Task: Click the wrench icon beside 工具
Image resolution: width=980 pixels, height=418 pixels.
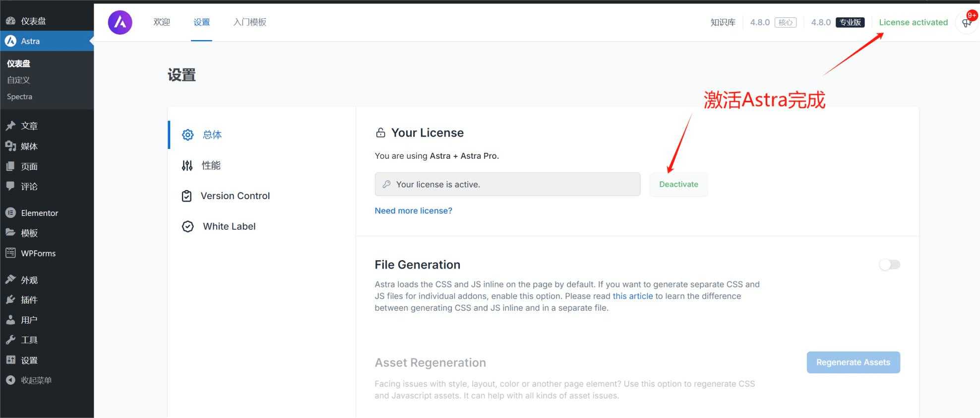Action: (10, 340)
